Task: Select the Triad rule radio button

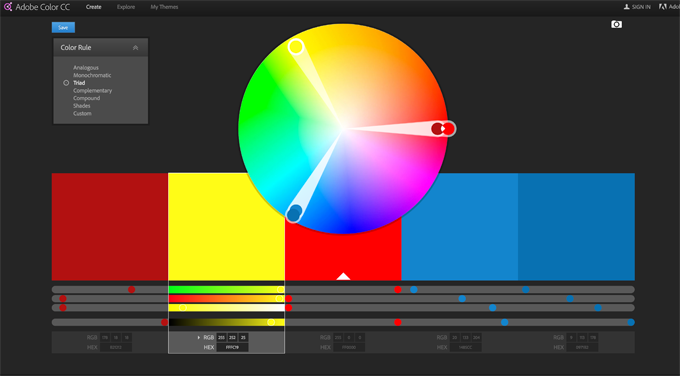Action: tap(66, 83)
